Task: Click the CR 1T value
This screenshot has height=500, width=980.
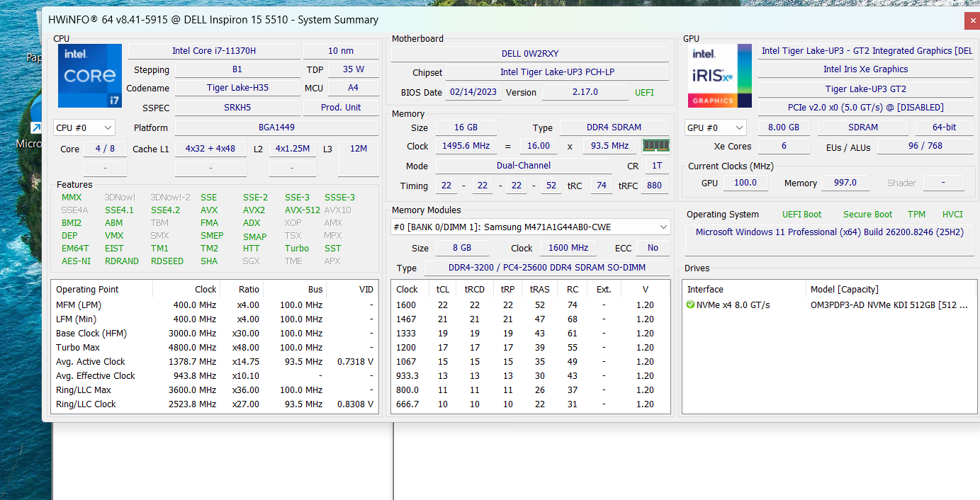Action: 657,166
